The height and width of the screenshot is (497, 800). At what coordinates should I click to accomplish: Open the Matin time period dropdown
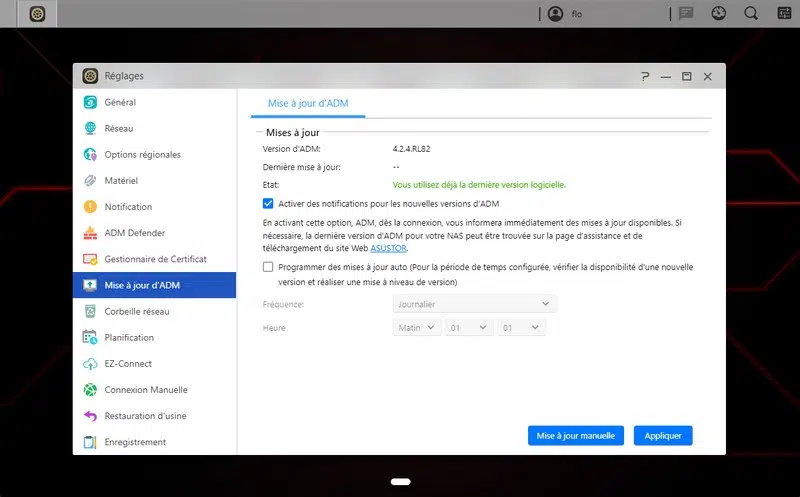[x=417, y=327]
